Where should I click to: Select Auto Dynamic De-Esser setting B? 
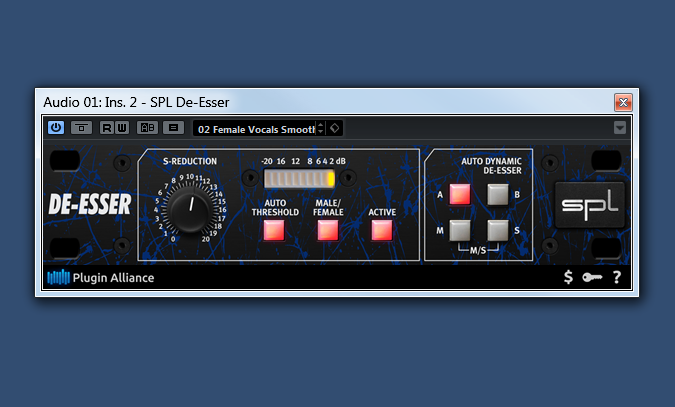click(x=498, y=194)
